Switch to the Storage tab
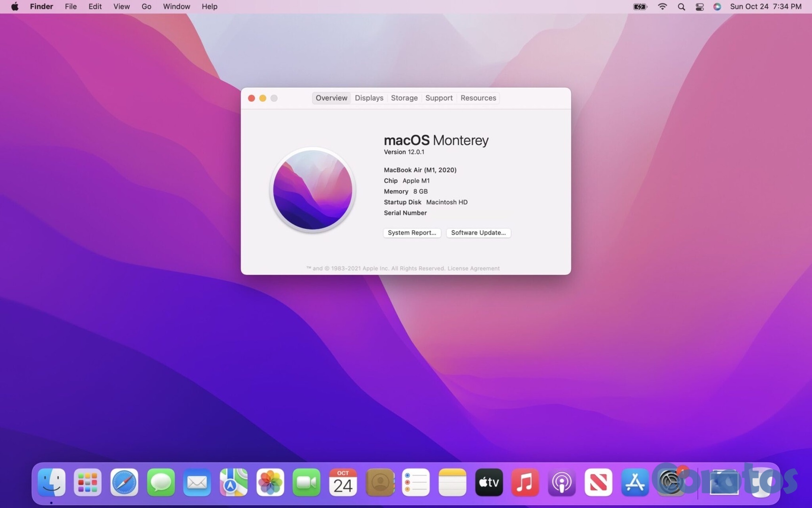The height and width of the screenshot is (508, 812). (x=404, y=98)
